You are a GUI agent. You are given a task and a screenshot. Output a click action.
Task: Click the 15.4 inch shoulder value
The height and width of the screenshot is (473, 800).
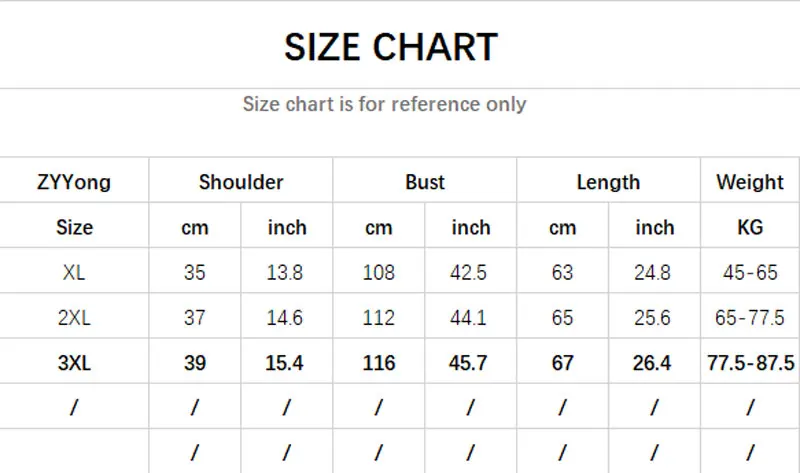click(x=285, y=363)
